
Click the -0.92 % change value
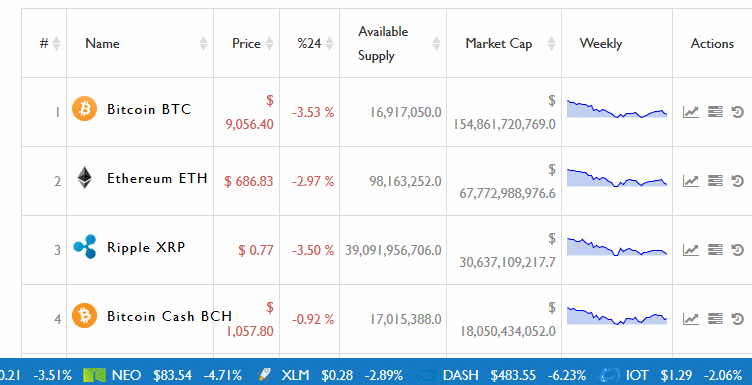pyautogui.click(x=313, y=319)
